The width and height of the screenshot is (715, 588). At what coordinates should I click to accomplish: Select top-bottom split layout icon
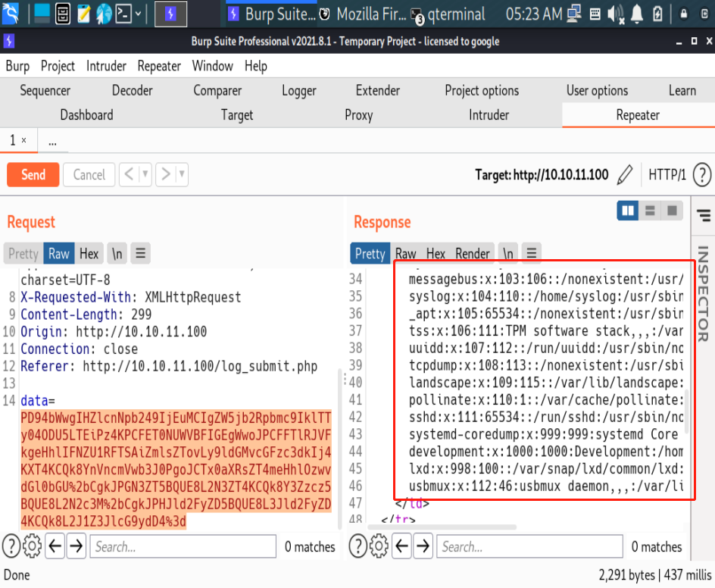tap(650, 211)
